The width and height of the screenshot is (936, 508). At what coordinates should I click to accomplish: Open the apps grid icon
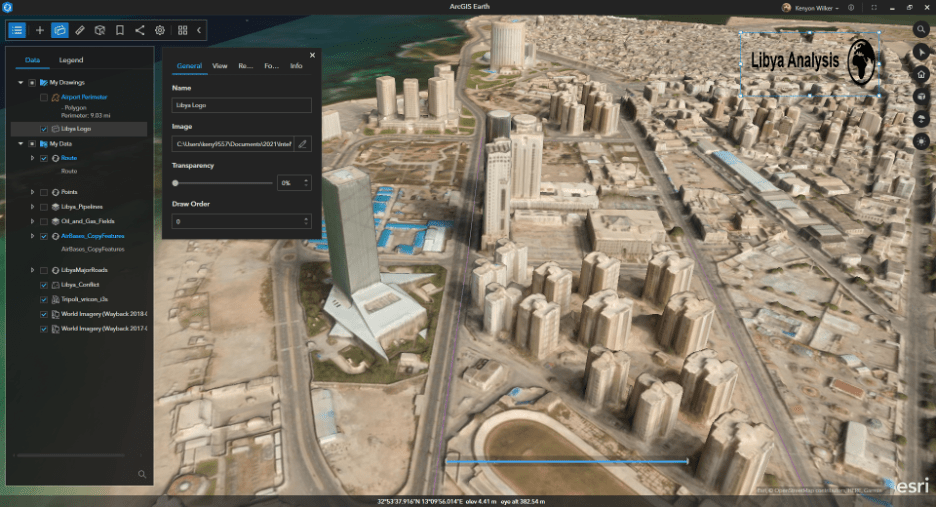click(x=183, y=30)
